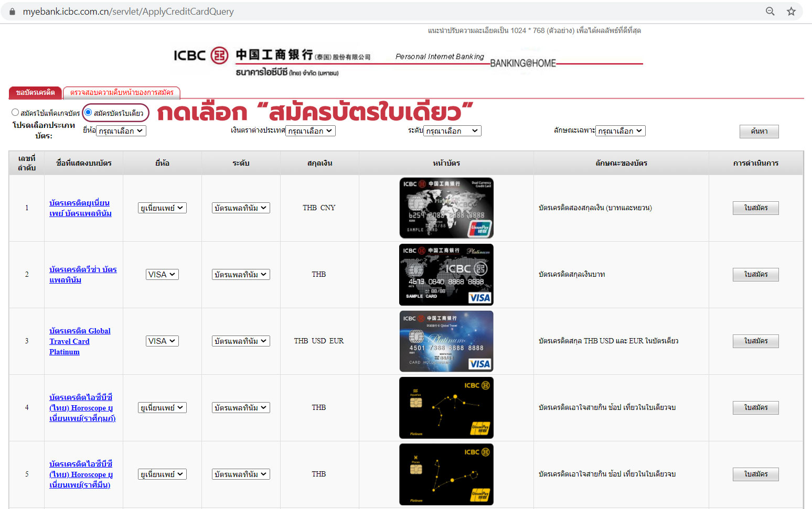Open level dropdown in row 5
This screenshot has width=812, height=509.
pyautogui.click(x=241, y=474)
